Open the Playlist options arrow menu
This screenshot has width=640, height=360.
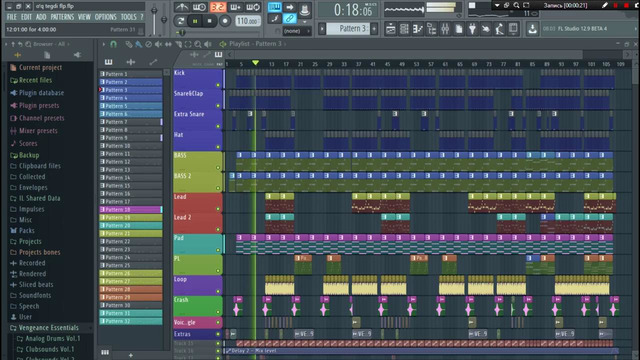click(x=104, y=44)
